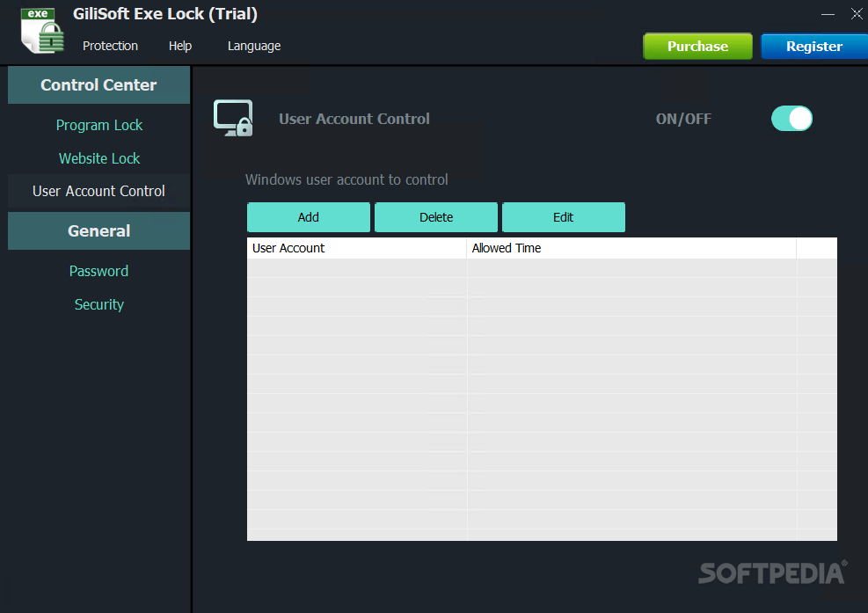This screenshot has width=868, height=613.
Task: Open the Password settings page
Action: 98,271
